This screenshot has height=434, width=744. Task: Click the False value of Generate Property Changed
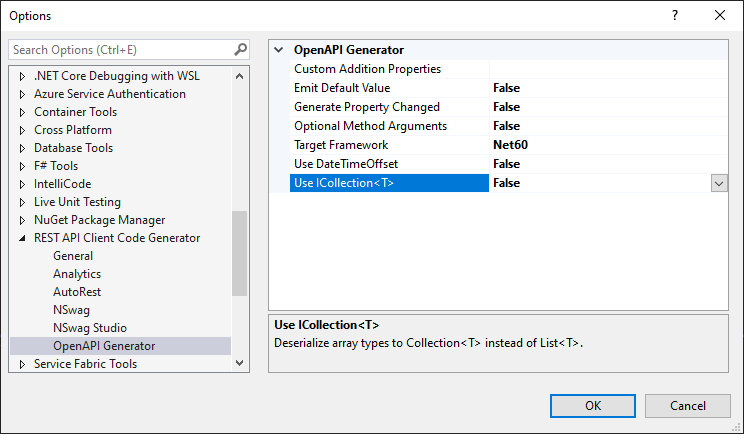point(506,107)
